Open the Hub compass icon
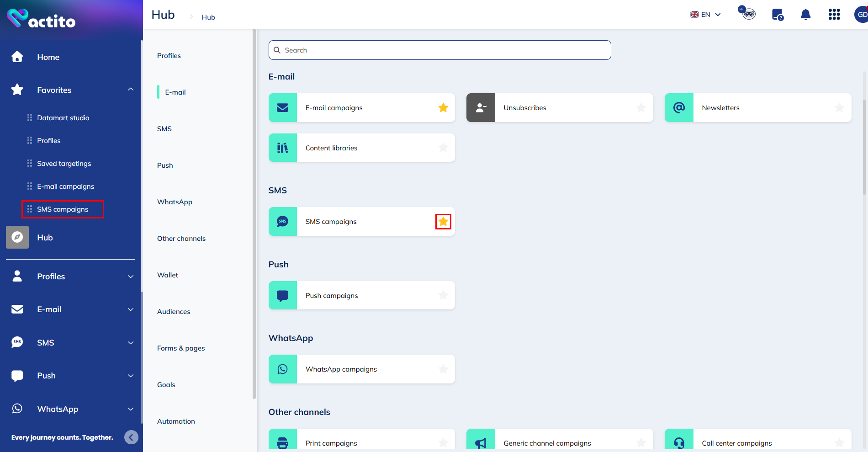Screen dimensions: 868x452 (x=17, y=237)
